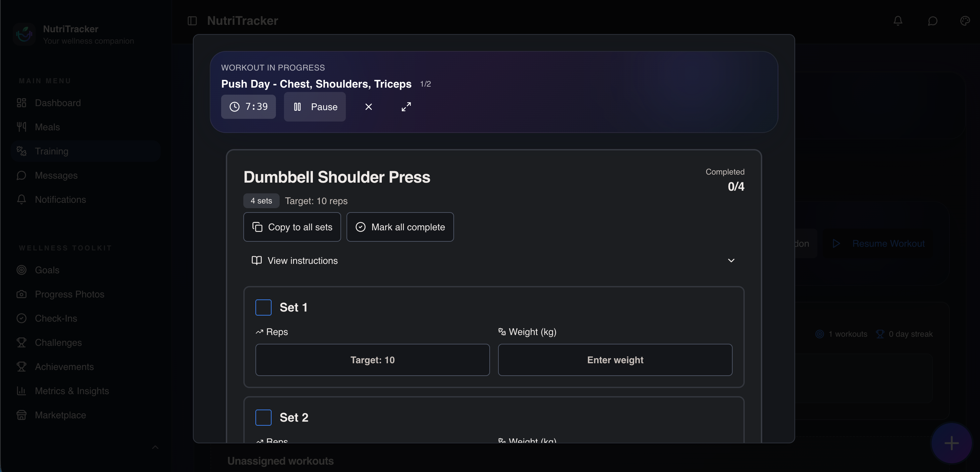Pause the workout in progress
This screenshot has width=980, height=472.
click(x=315, y=107)
